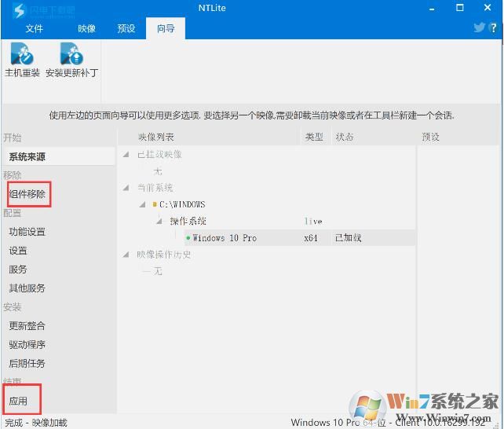This screenshot has width=504, height=429.
Task: Open the 应用 page
Action: pyautogui.click(x=18, y=401)
